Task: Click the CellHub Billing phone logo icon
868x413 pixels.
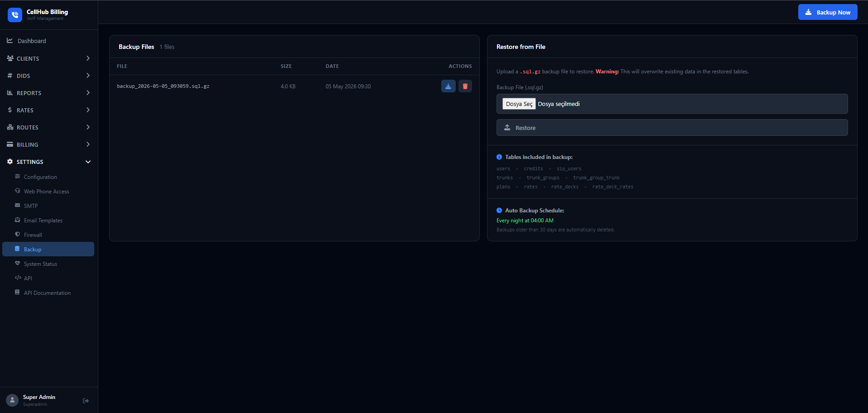Action: pyautogui.click(x=15, y=15)
